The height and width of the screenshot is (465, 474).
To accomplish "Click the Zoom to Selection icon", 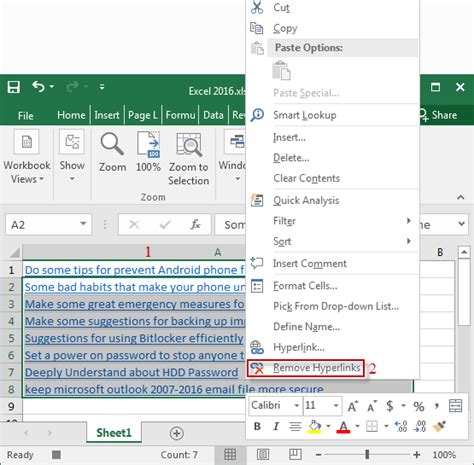I will click(189, 145).
